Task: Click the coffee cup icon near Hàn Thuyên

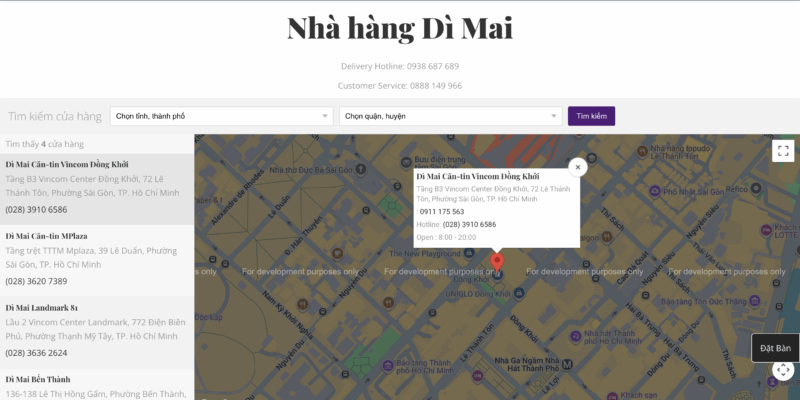Action: coord(337,253)
